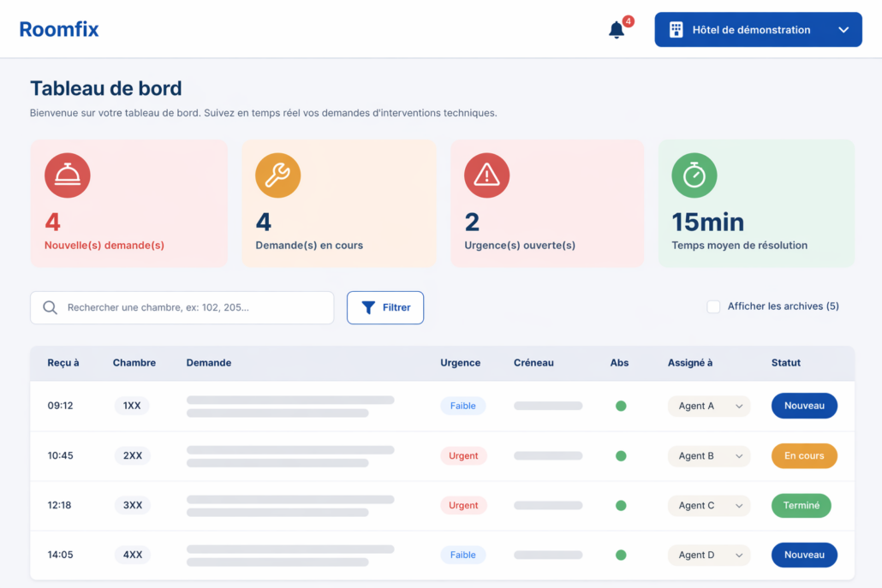
Task: Focus the room search input field
Action: click(193, 308)
